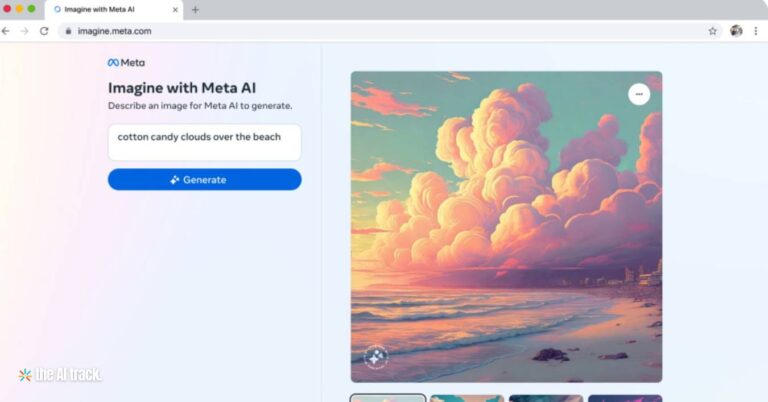Open the three-dot options on the generated image
The image size is (768, 402).
[x=639, y=94]
